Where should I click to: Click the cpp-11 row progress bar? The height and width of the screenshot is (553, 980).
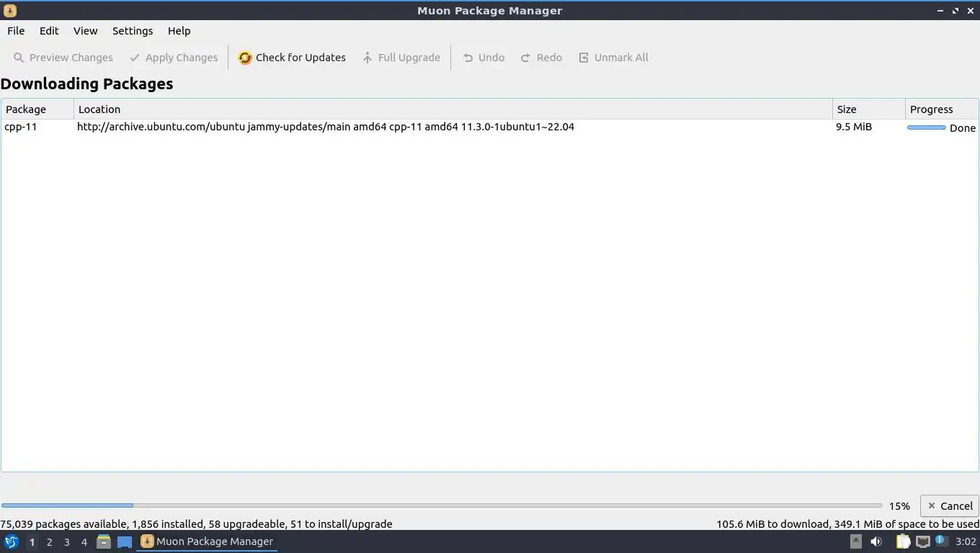pos(926,127)
